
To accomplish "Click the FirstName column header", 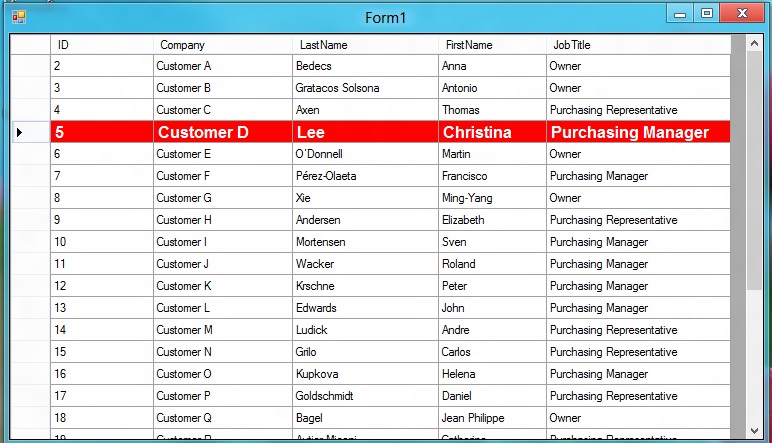I will [x=492, y=45].
